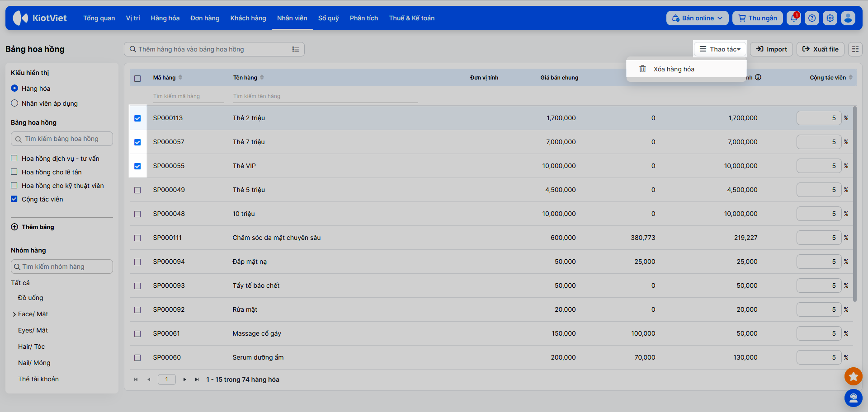Toggle the select-all header checkbox
Image resolution: width=868 pixels, height=412 pixels.
pyautogui.click(x=137, y=78)
